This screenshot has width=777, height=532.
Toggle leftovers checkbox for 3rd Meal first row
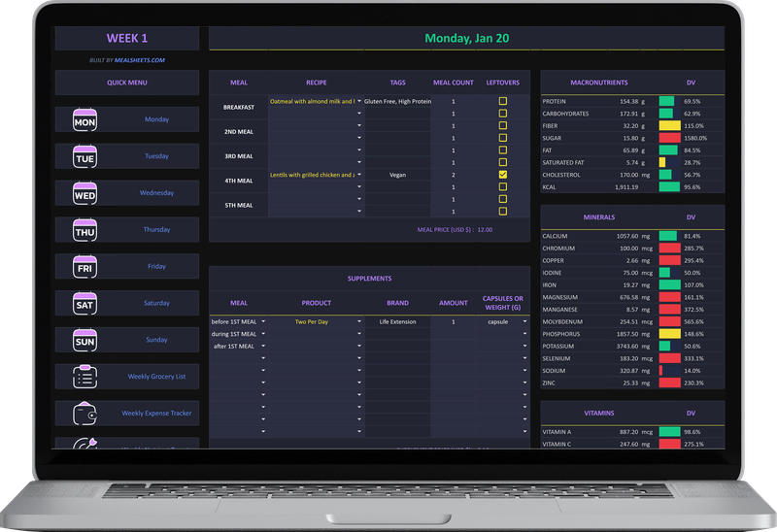(502, 150)
